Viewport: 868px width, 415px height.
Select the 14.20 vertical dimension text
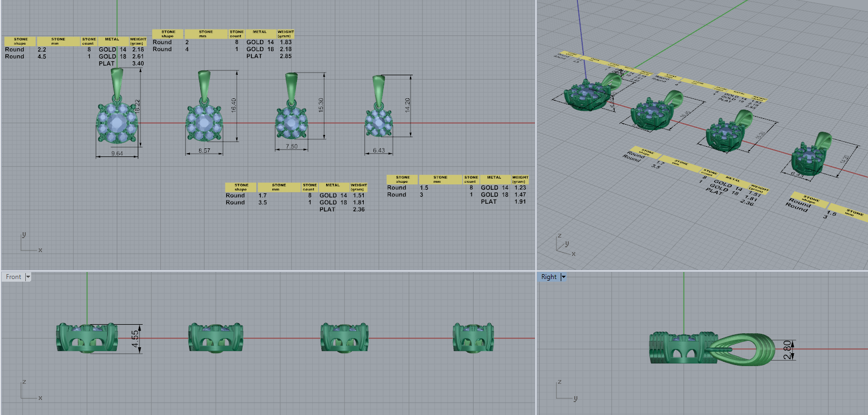tap(407, 105)
